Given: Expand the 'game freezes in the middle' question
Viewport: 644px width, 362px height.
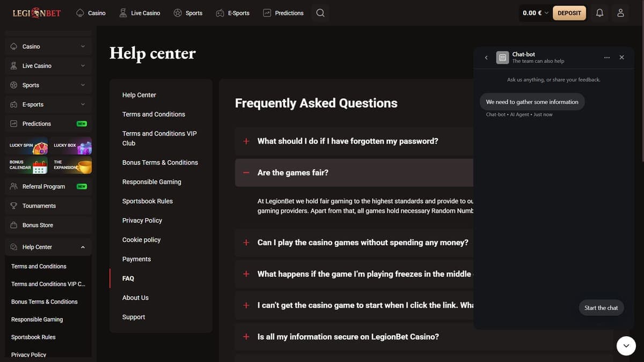Looking at the screenshot, I should tap(354, 274).
